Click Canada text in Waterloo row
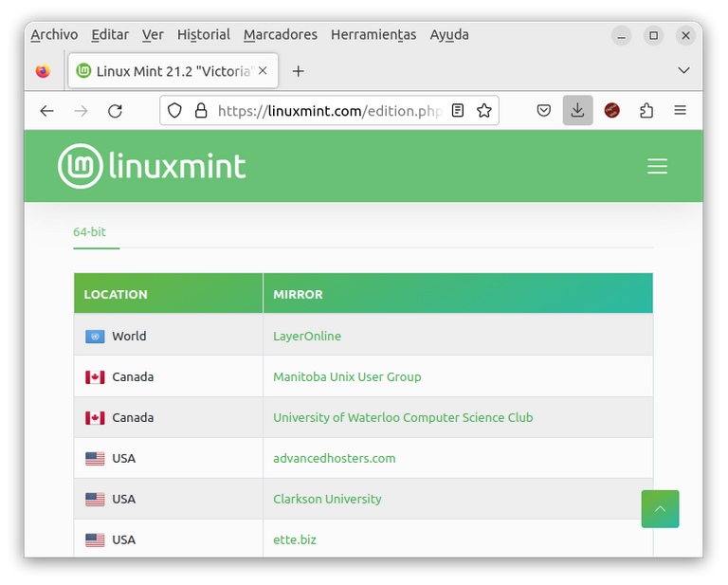 pos(133,418)
